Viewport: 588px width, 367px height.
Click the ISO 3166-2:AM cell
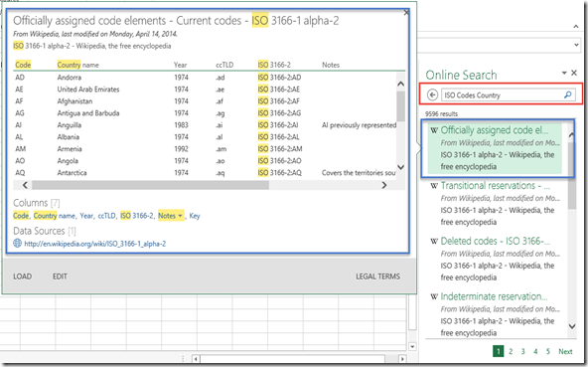[x=280, y=149]
